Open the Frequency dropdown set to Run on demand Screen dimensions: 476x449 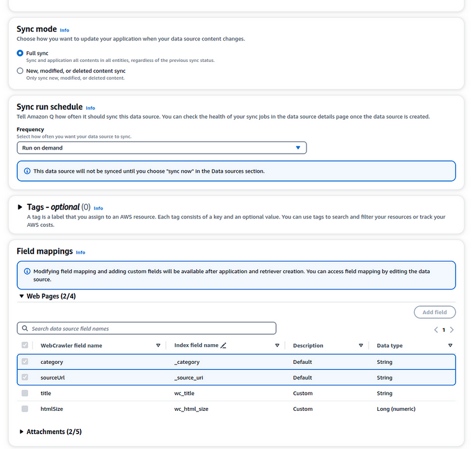point(161,148)
